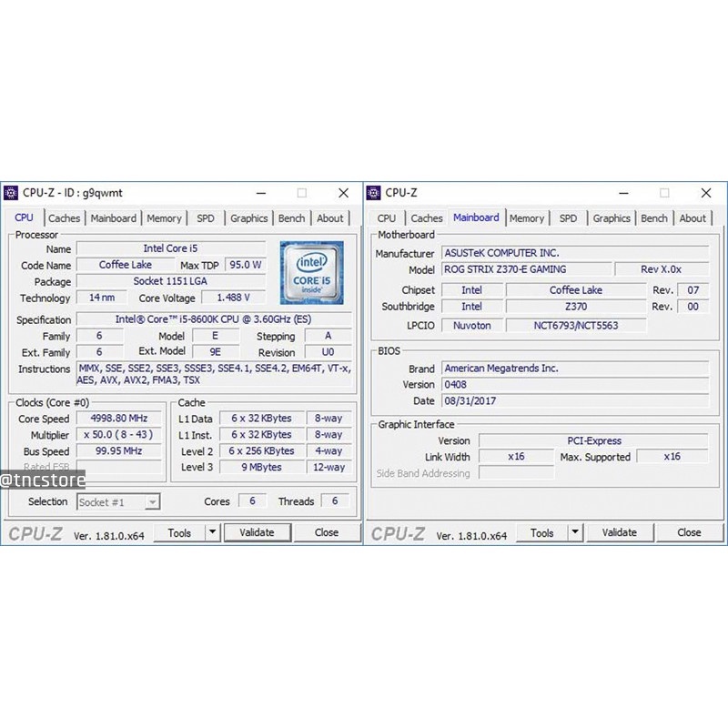Click BIOS Brand 'American Megatrends Inc.'
This screenshot has height=728, width=728.
click(575, 369)
